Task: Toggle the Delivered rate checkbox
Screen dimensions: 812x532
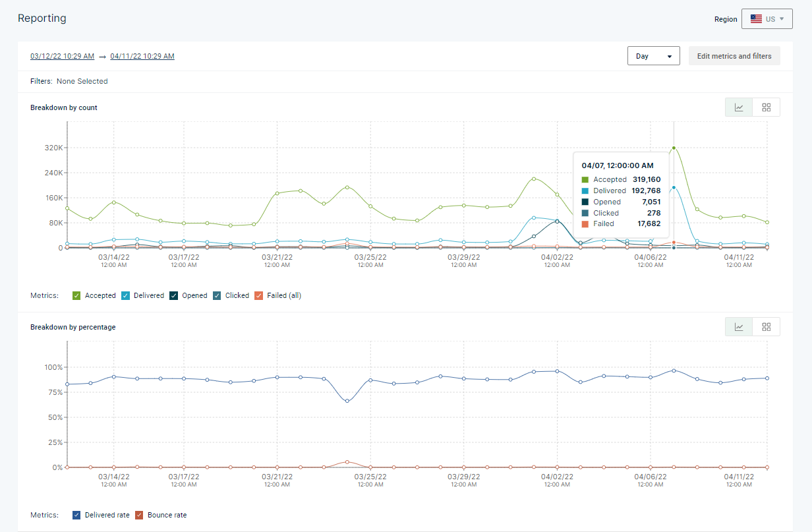Action: (x=76, y=515)
